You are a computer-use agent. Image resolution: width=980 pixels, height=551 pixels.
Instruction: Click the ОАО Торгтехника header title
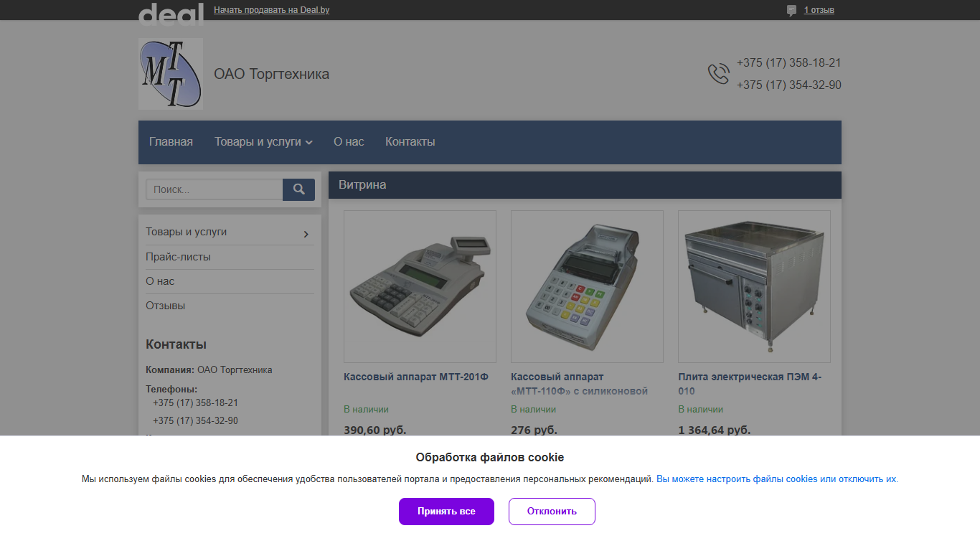click(x=272, y=74)
